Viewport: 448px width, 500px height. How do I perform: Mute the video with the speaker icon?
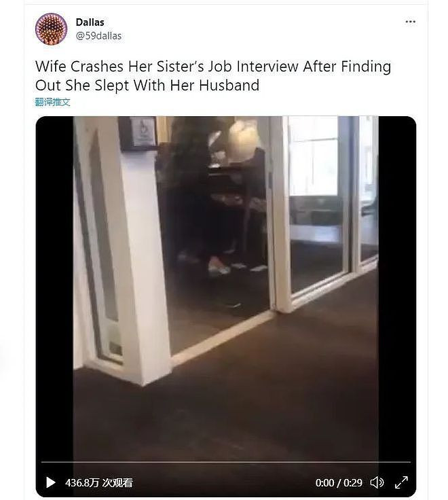pos(377,482)
